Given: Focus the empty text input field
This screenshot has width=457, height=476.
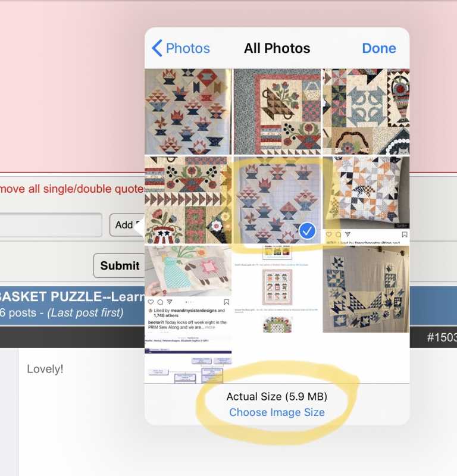Looking at the screenshot, I should [51, 225].
